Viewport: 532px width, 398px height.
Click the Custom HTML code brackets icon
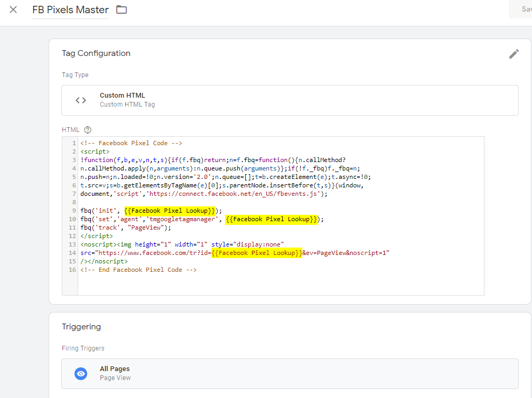(81, 100)
